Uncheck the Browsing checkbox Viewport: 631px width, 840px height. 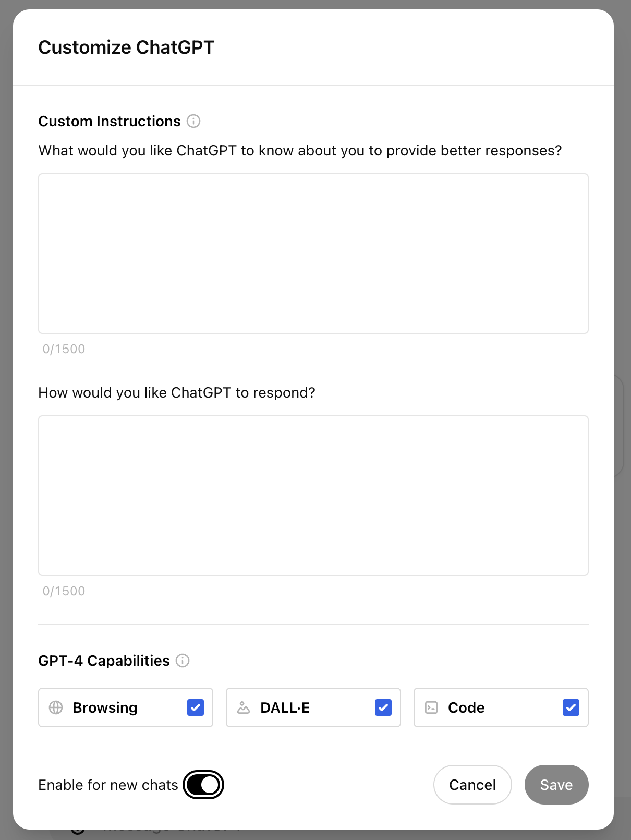[196, 707]
